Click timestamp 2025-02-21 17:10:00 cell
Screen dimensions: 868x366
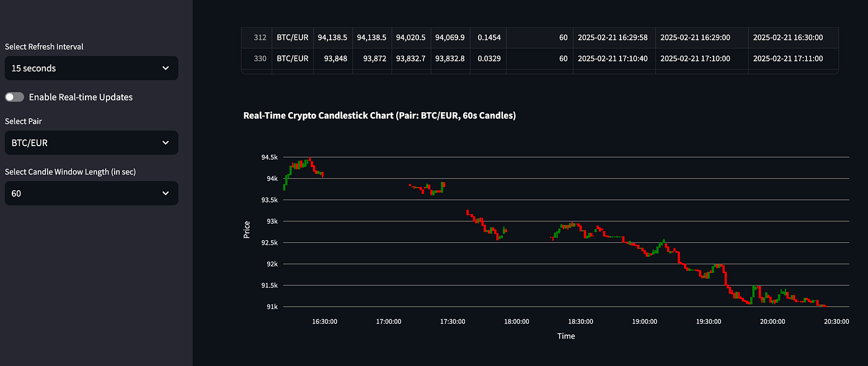[x=702, y=59]
